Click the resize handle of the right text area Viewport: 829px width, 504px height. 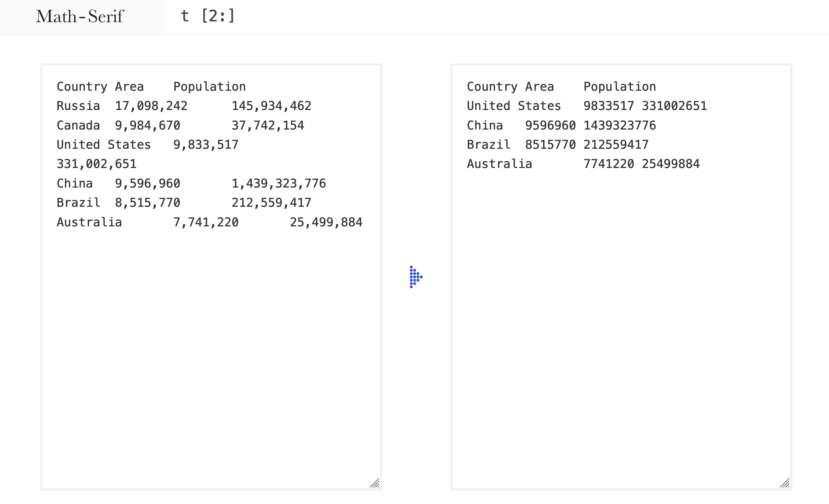785,483
